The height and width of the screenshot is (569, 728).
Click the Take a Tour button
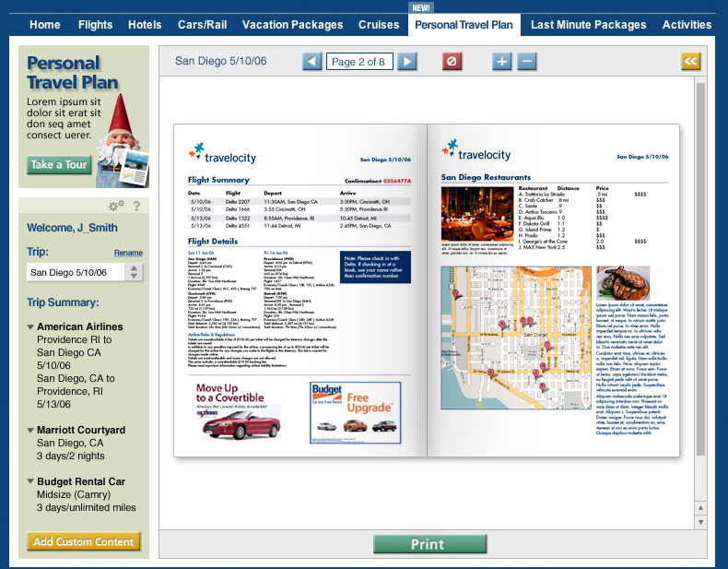click(59, 164)
